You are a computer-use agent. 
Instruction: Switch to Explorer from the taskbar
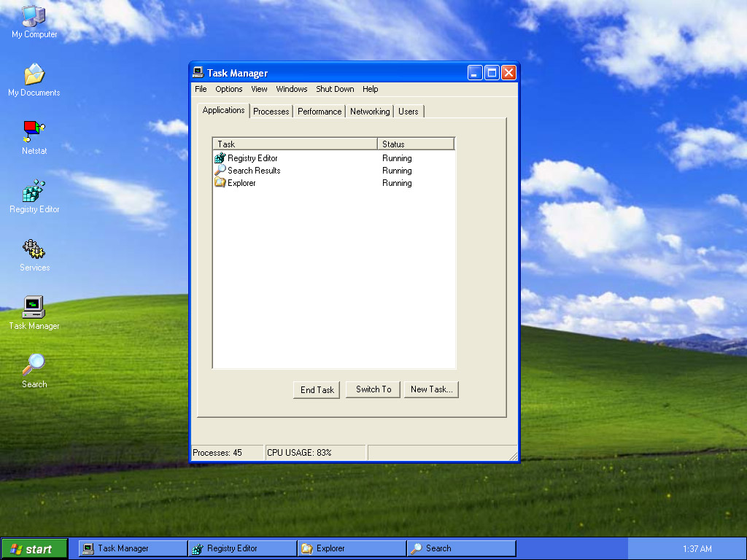(352, 548)
